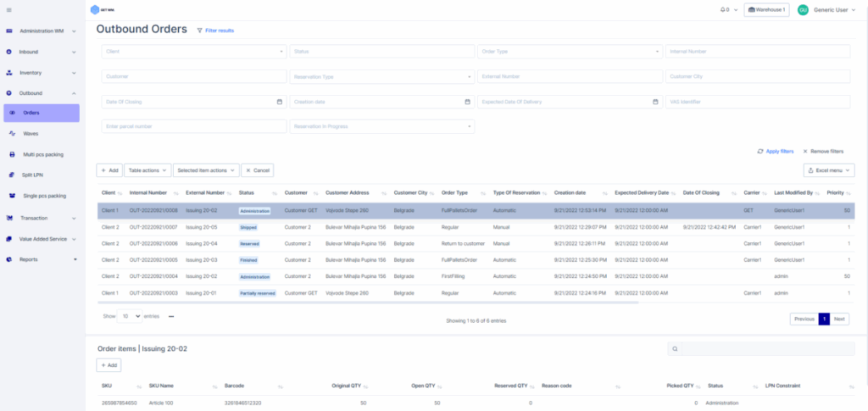
Task: Sort order items by Original QTY icon
Action: 366,386
